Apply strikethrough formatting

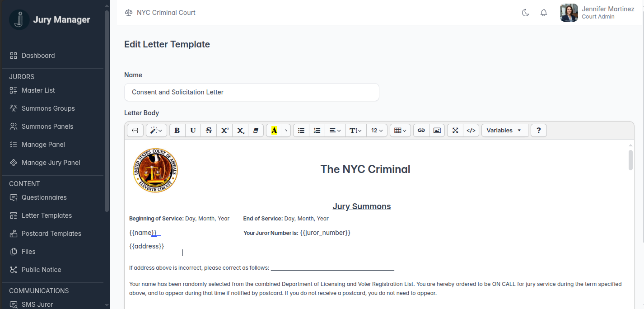(209, 131)
